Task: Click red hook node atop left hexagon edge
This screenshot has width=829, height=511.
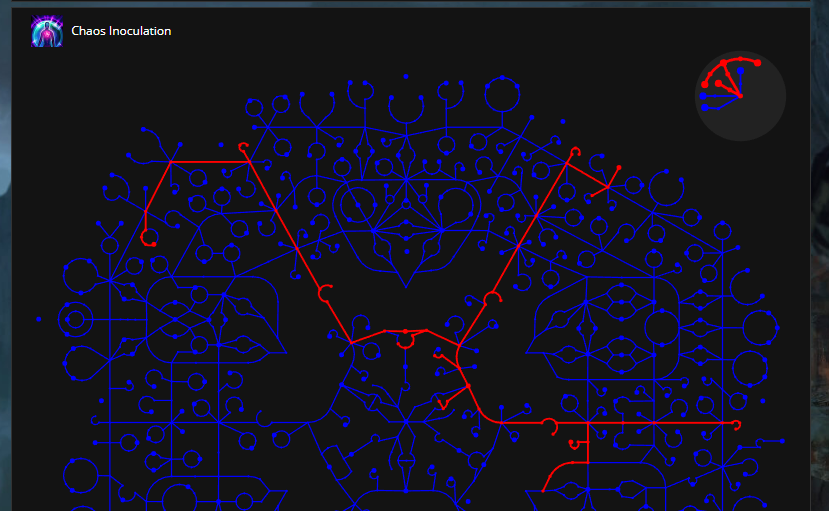Action: [x=242, y=147]
